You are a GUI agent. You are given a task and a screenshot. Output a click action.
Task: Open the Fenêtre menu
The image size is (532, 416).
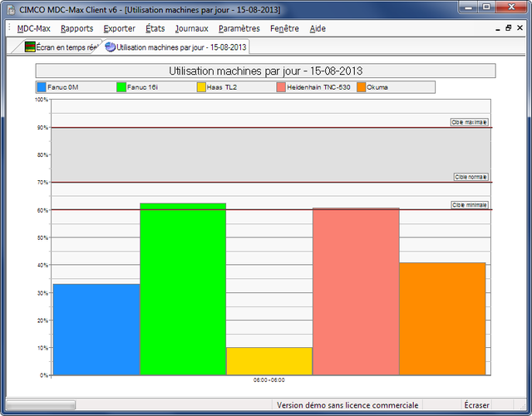[284, 28]
